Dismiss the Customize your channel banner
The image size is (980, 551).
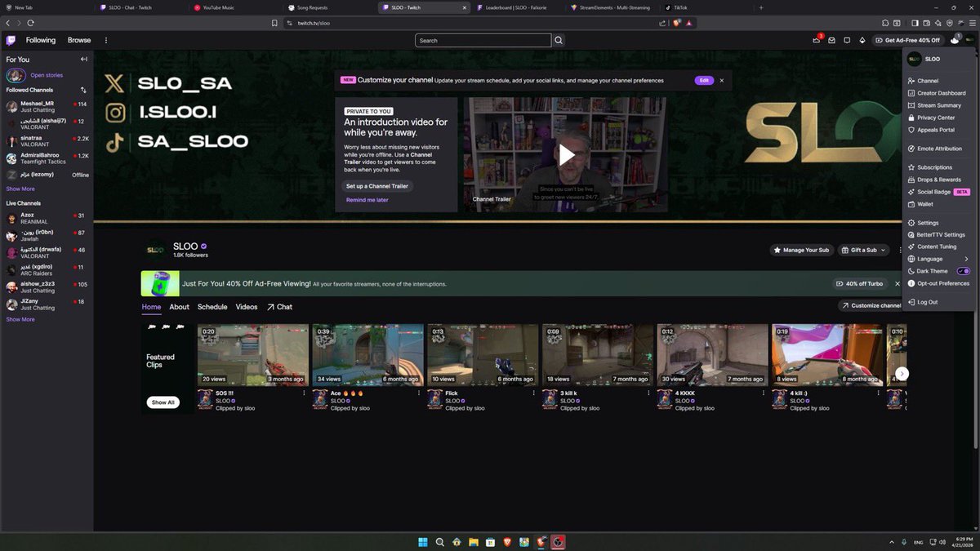tap(721, 81)
